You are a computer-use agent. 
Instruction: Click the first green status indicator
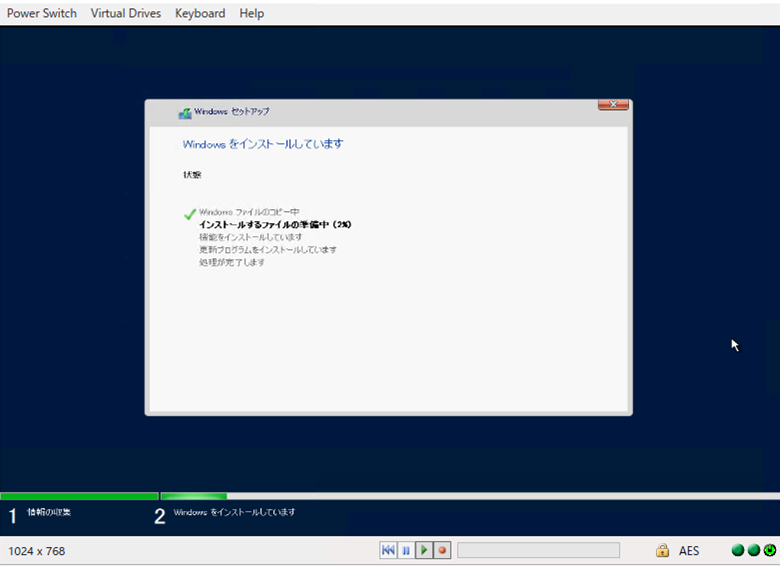(x=738, y=550)
